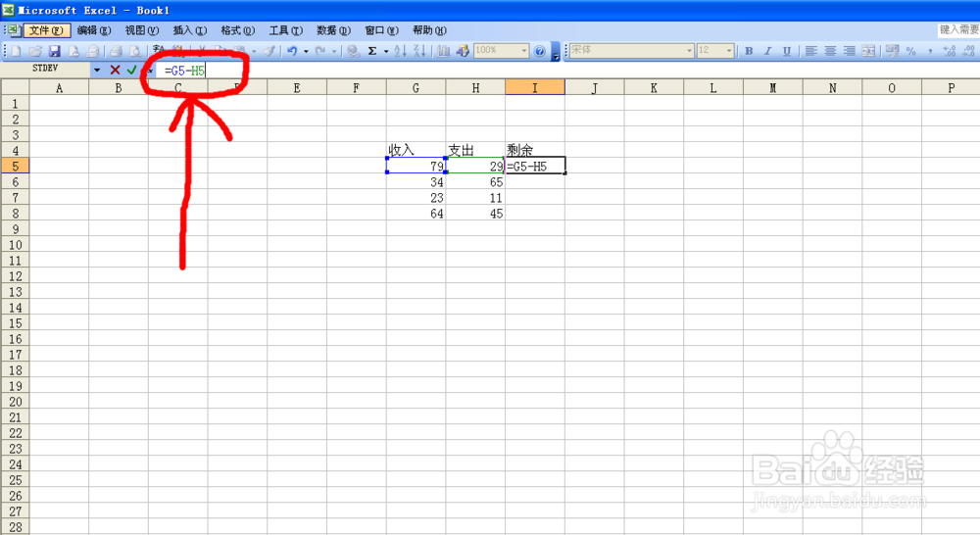Image resolution: width=980 pixels, height=535 pixels.
Task: Show the Drawing toolbar
Action: tap(463, 51)
